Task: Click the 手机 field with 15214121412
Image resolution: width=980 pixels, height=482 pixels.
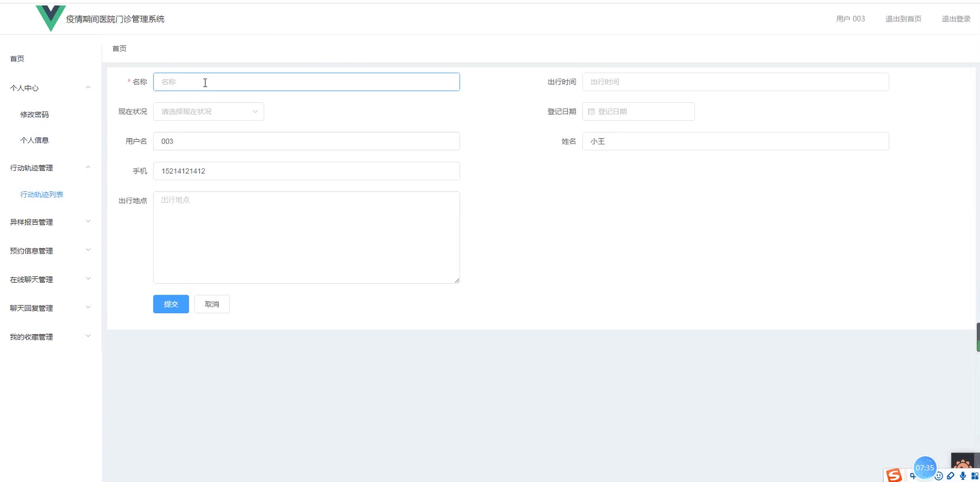Action: (307, 171)
